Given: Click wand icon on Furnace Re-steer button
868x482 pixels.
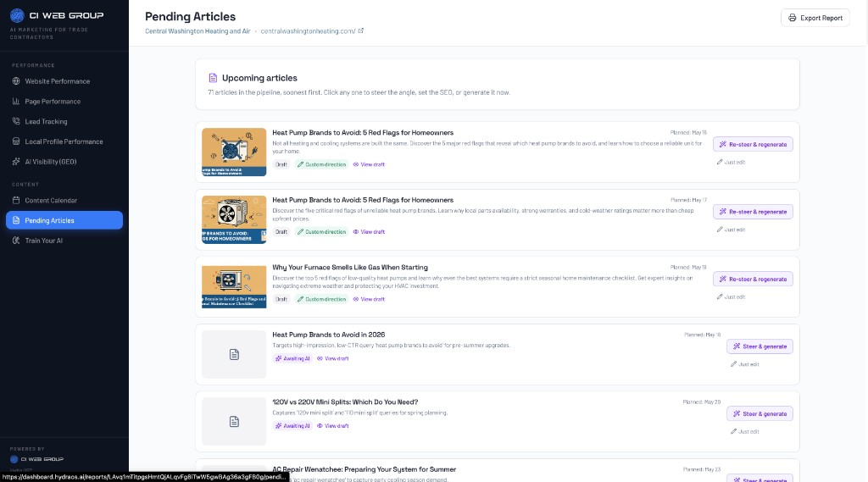Looking at the screenshot, I should (722, 280).
